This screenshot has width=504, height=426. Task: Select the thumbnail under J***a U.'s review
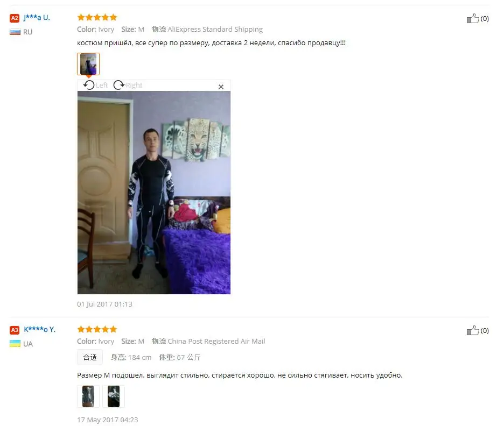pyautogui.click(x=88, y=64)
